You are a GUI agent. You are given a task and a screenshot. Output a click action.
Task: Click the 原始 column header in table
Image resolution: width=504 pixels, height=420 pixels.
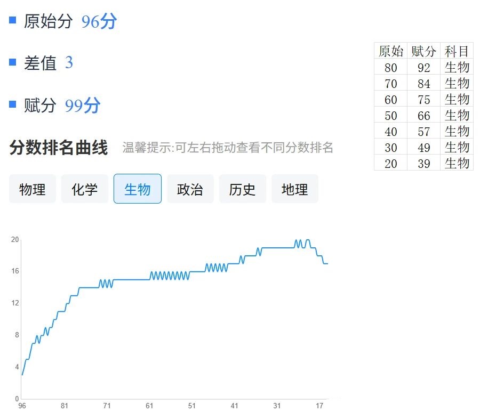click(x=391, y=51)
